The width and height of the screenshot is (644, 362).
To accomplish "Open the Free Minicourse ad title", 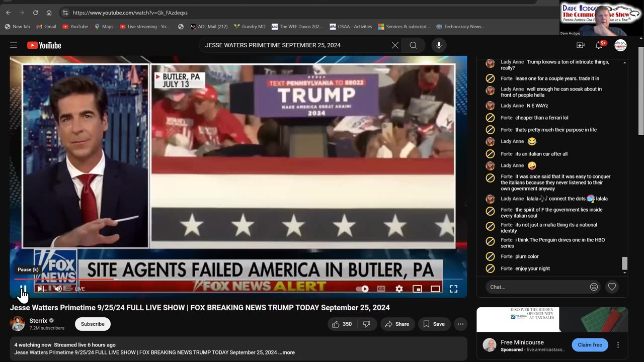I will 523,342.
